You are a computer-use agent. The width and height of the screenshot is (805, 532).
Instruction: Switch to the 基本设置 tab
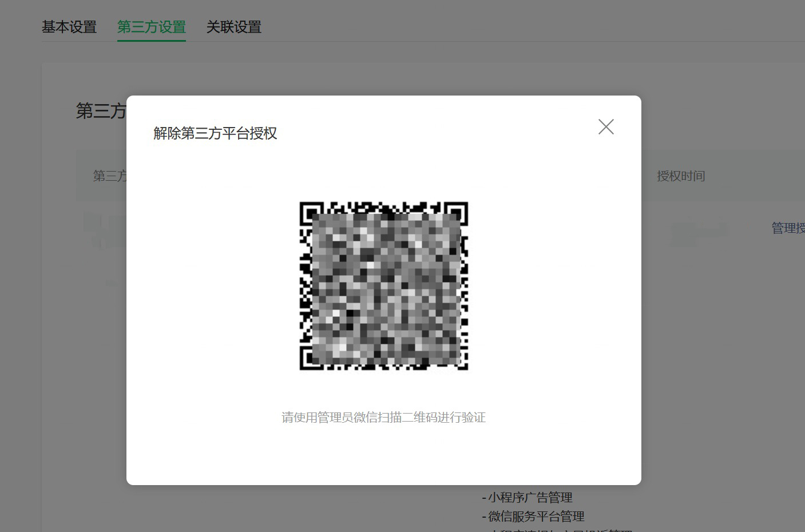(69, 27)
